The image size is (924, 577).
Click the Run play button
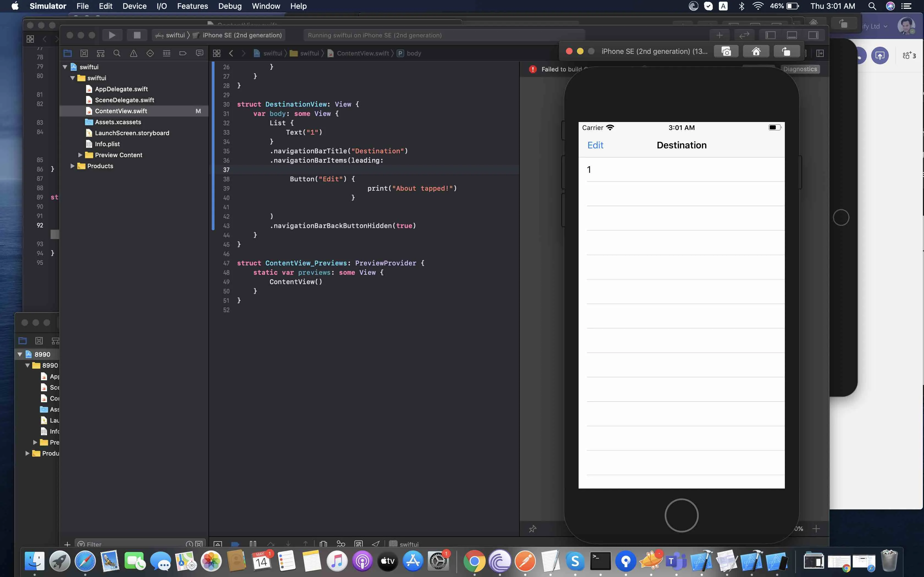click(x=112, y=35)
